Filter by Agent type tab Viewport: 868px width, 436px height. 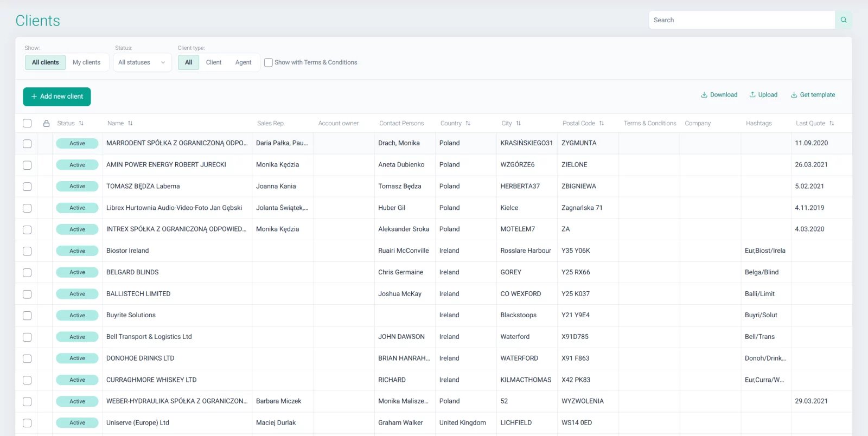click(244, 62)
